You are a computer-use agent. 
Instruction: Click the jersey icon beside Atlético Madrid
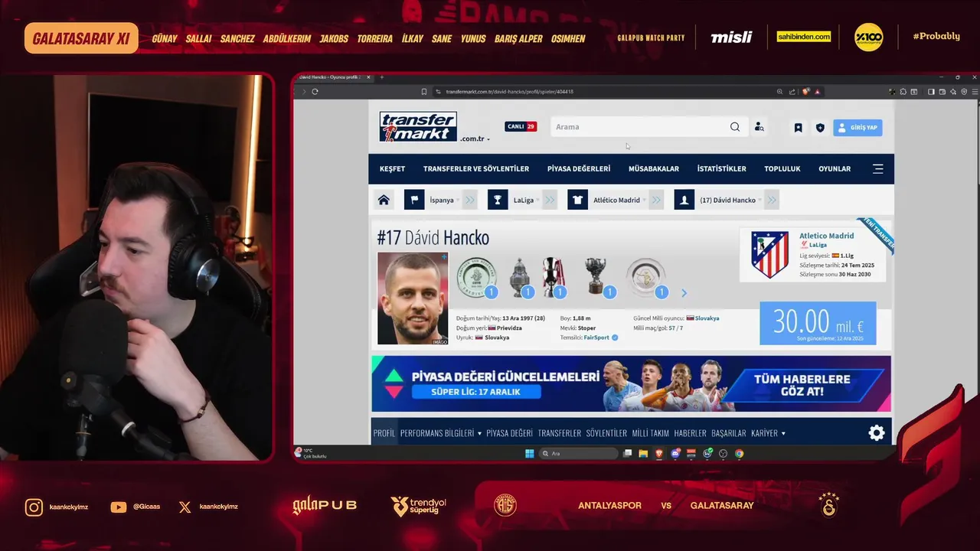point(577,200)
